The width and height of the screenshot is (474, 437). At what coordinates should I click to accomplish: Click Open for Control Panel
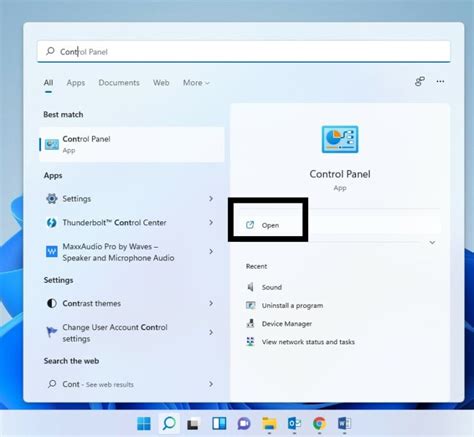pyautogui.click(x=340, y=225)
